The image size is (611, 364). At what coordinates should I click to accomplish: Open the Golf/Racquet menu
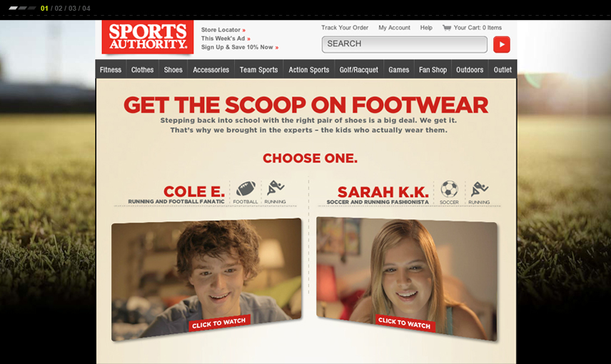click(x=359, y=70)
